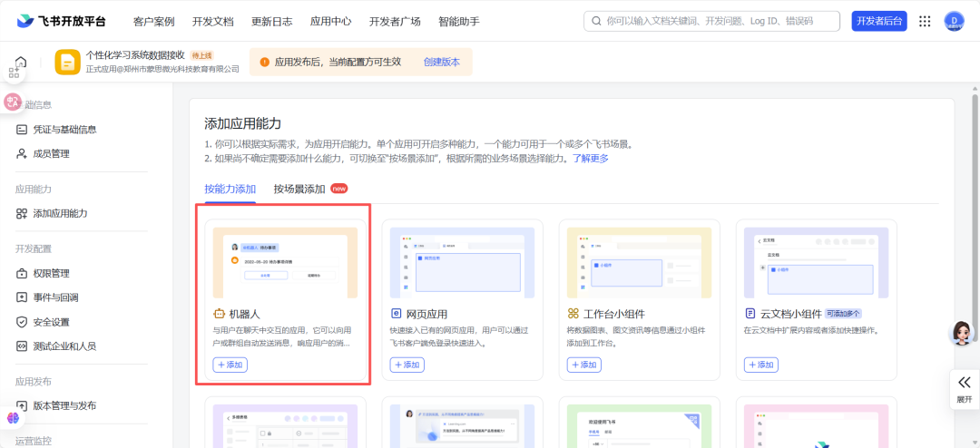Click the four-squares floating icon at left
The width and height of the screenshot is (980, 448).
point(14,73)
